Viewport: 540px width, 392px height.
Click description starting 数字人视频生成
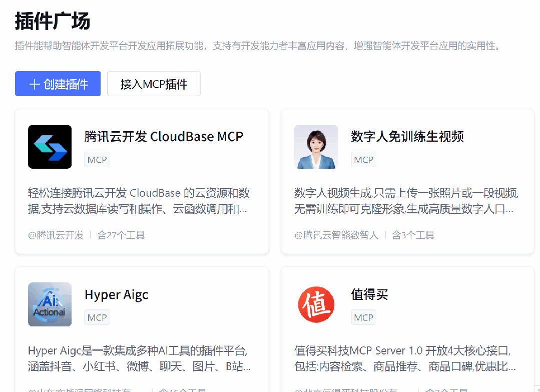pos(406,201)
